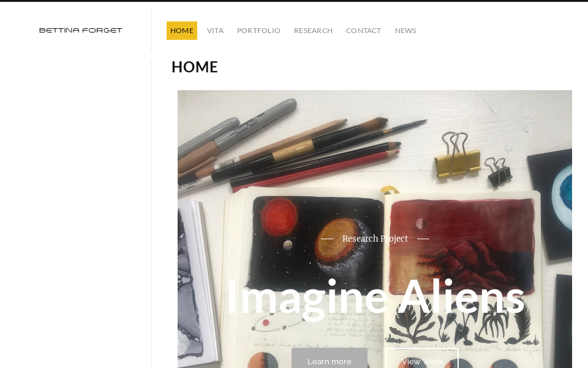The height and width of the screenshot is (368, 588).
Task: Click the red colored pencil
Action: [315, 171]
